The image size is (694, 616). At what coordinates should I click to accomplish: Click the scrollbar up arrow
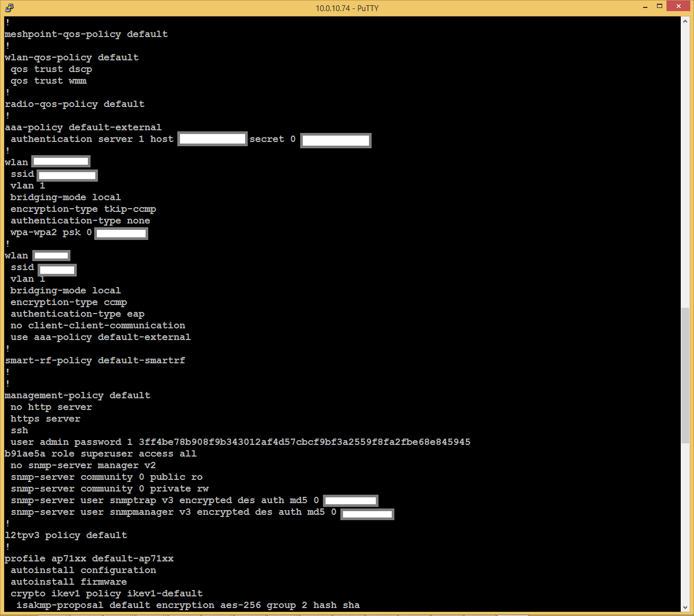pos(686,21)
